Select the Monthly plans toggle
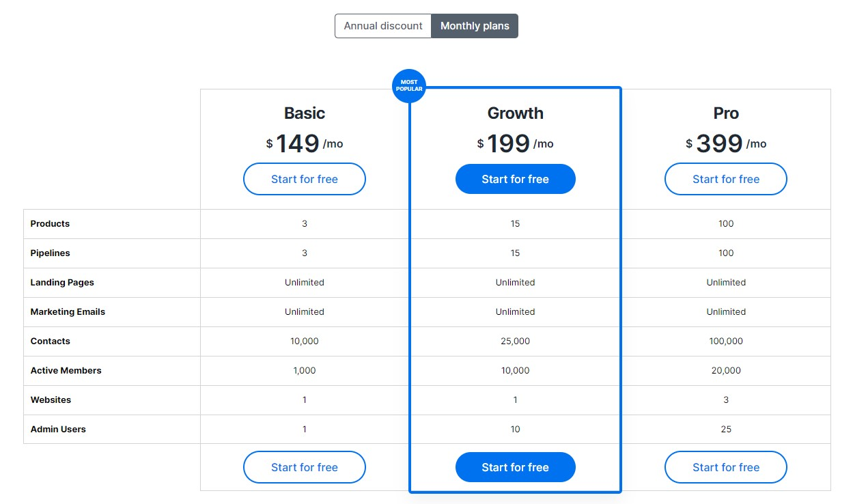The width and height of the screenshot is (853, 504). (475, 26)
